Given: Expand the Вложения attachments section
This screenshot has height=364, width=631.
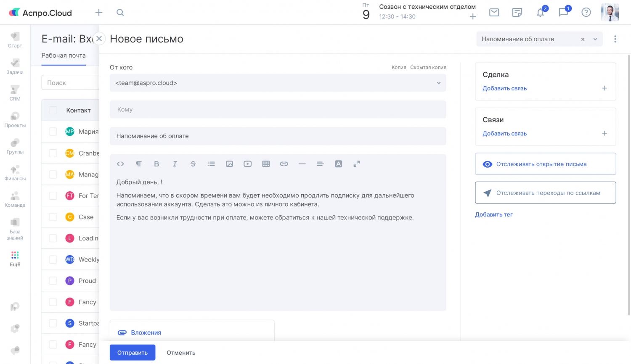Looking at the screenshot, I should (146, 332).
